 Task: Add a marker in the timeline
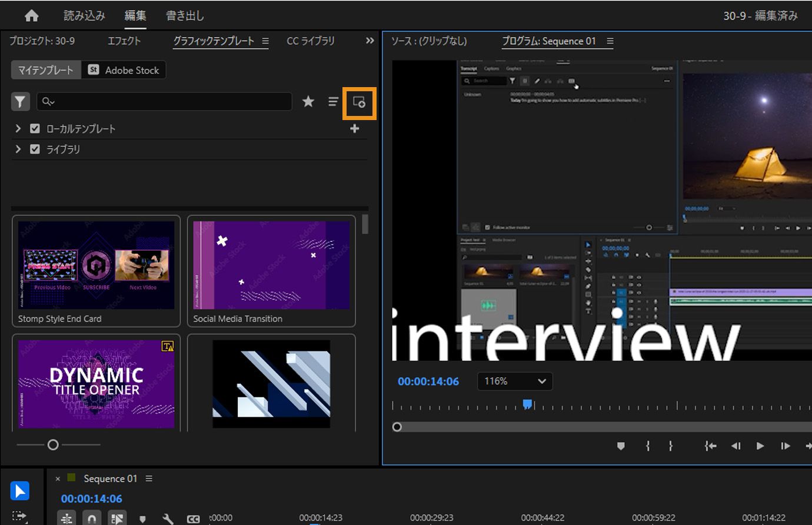[142, 519]
